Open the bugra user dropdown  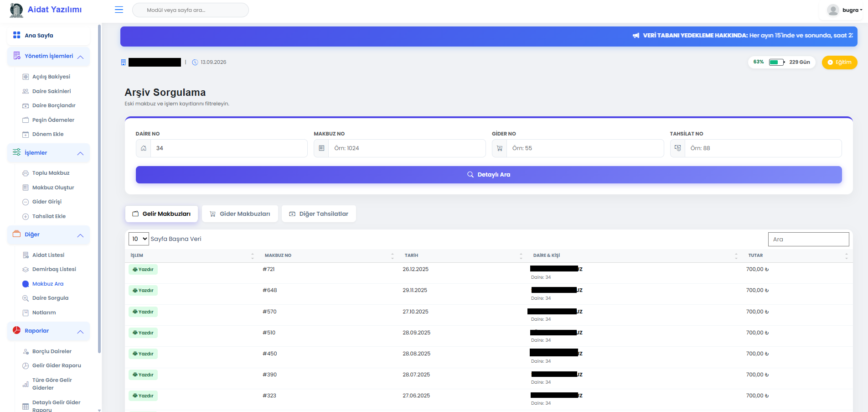(x=852, y=10)
